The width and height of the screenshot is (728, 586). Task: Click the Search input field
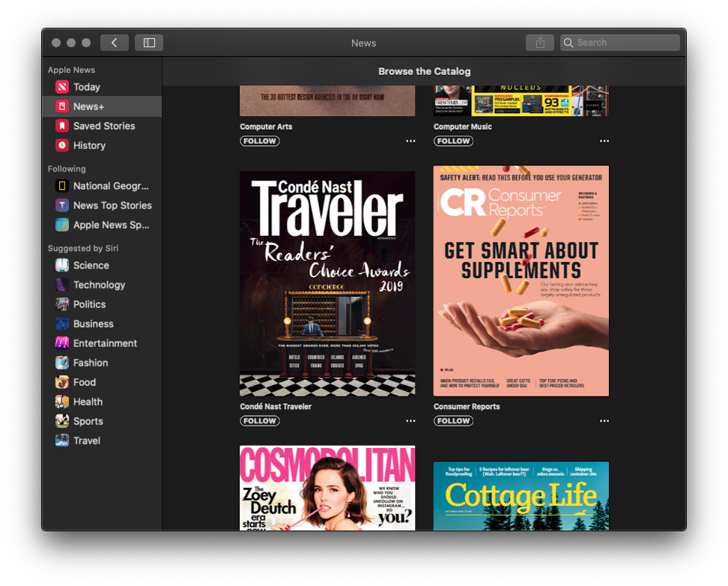(x=620, y=43)
